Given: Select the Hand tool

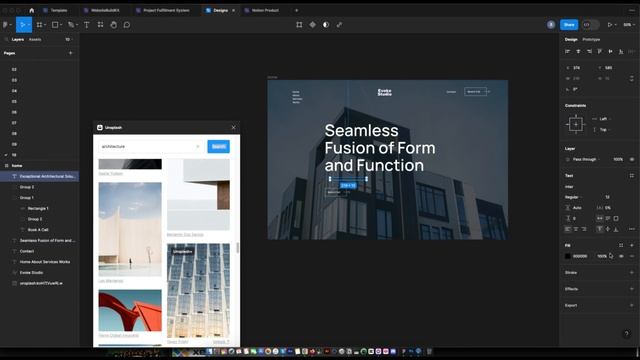Looking at the screenshot, I should click(113, 25).
